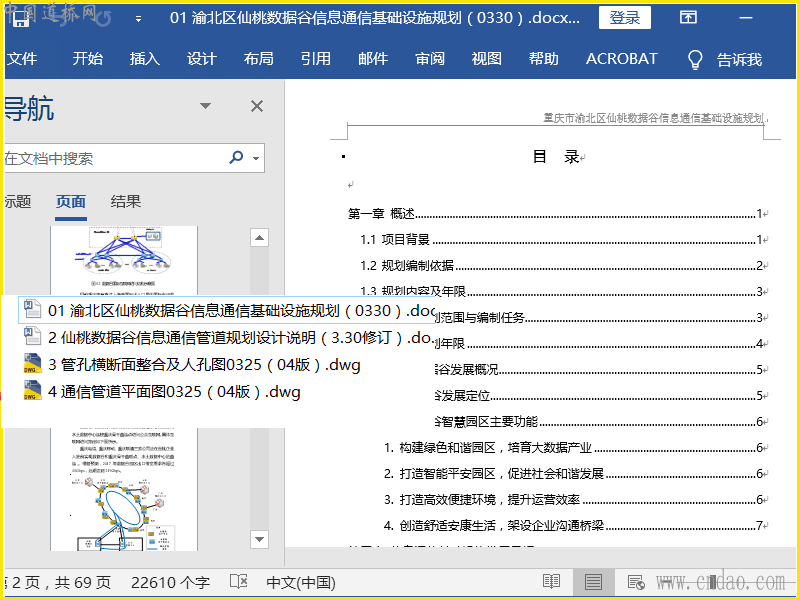Switch to the 结果 navigation tab

[126, 202]
